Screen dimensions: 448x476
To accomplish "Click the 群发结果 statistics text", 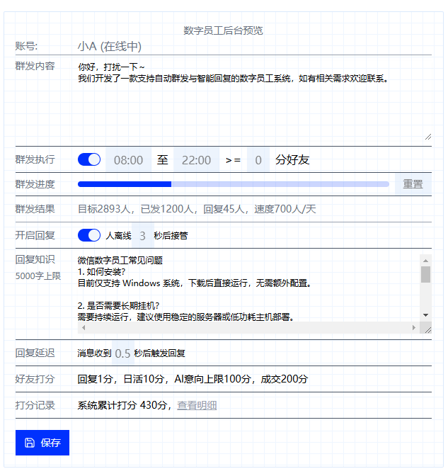I will coord(197,209).
